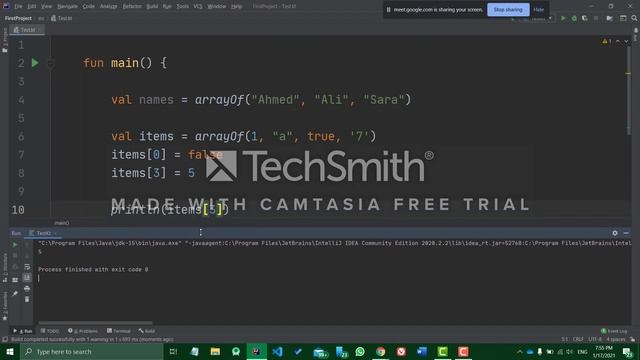The image size is (640, 360).
Task: Go to next highlighted error arrow
Action: pos(626,41)
